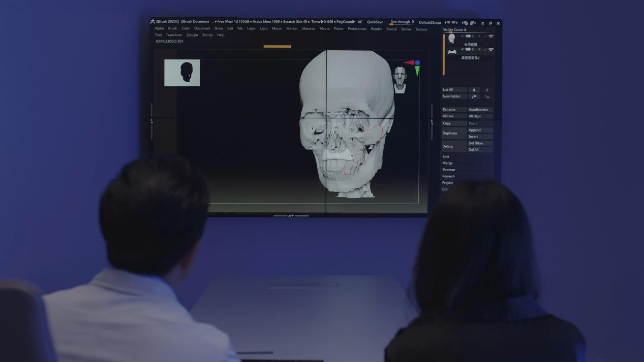Expand the Split section
The image size is (644, 362).
pos(446,156)
